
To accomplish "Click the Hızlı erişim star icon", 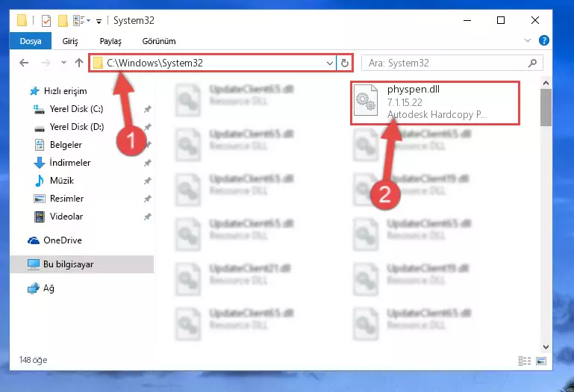I will coord(34,91).
